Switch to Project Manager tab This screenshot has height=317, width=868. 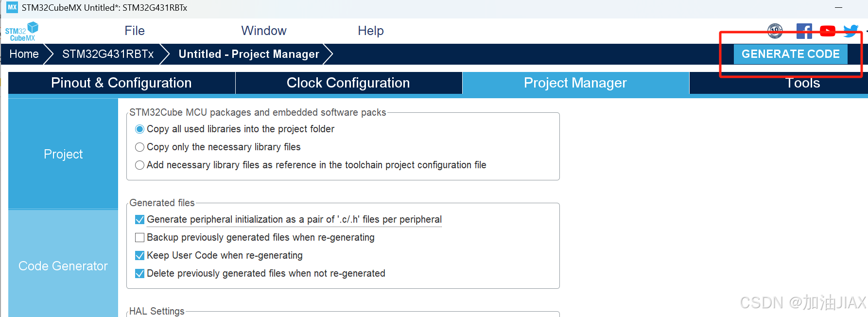(x=575, y=83)
